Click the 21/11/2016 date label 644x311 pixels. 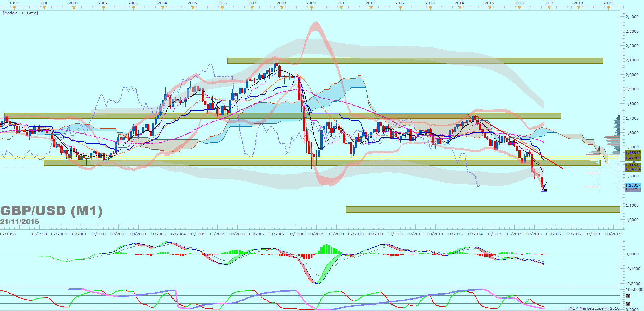click(19, 222)
